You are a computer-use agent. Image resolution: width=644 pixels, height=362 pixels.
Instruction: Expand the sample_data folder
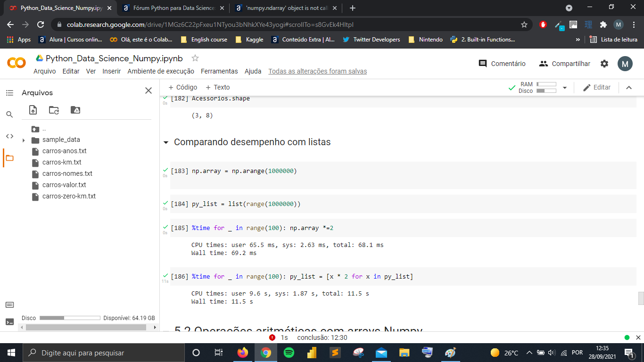coord(24,140)
